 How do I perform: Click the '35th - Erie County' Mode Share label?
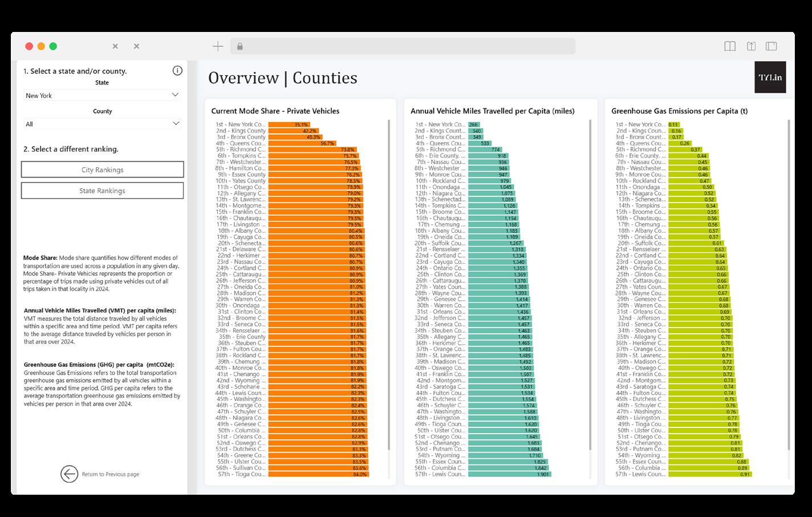click(x=242, y=337)
